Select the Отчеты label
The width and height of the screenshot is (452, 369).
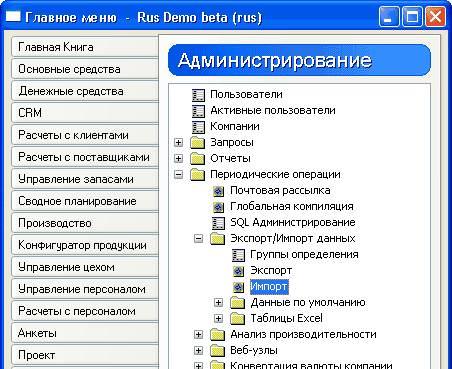(230, 159)
